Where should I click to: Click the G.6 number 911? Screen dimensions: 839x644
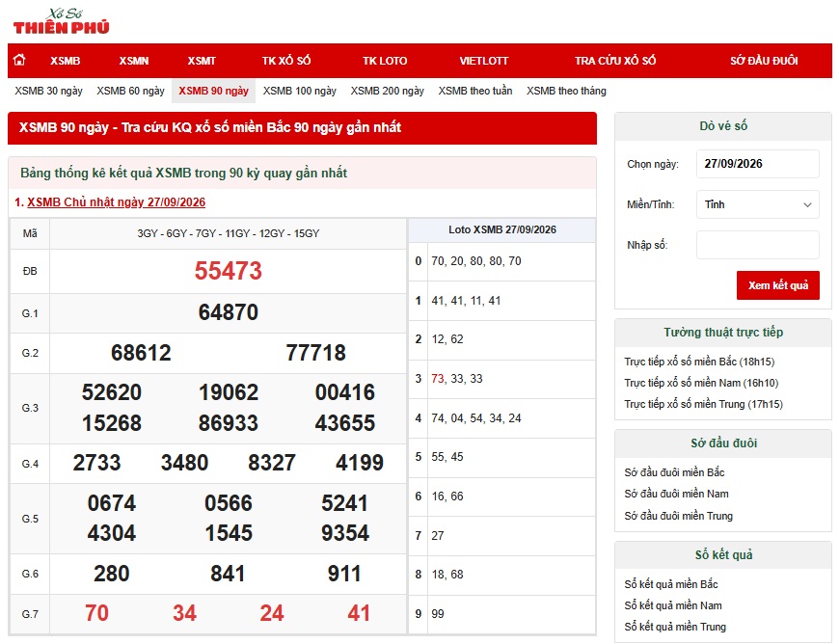pyautogui.click(x=344, y=574)
